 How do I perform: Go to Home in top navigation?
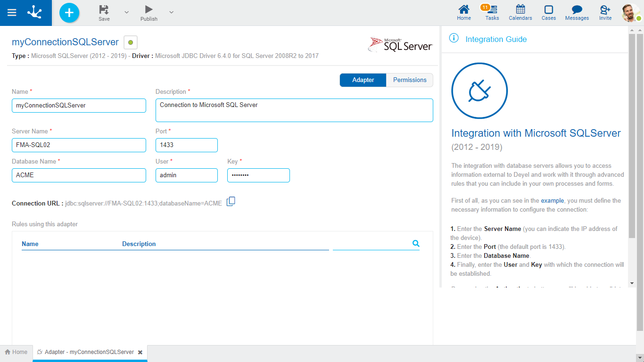[x=464, y=12]
